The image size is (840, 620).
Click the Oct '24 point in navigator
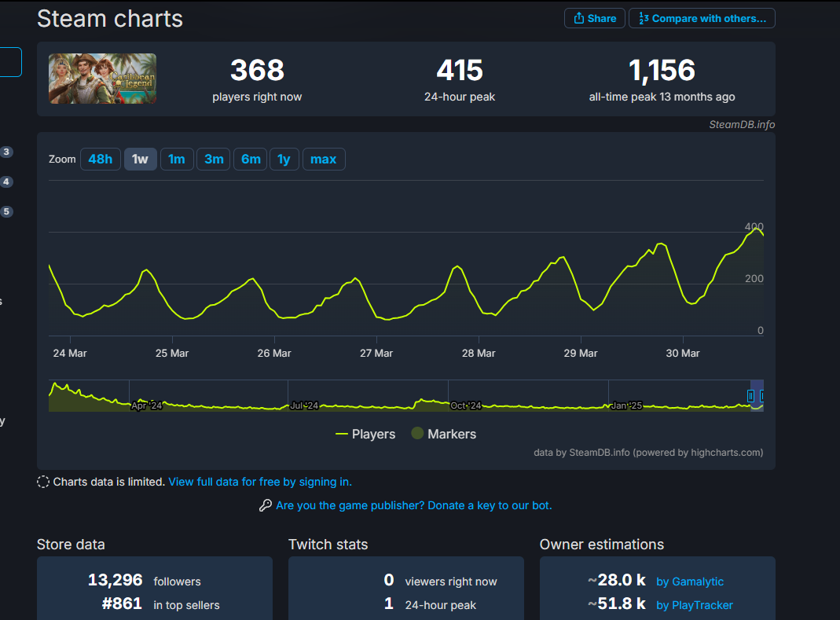(465, 405)
